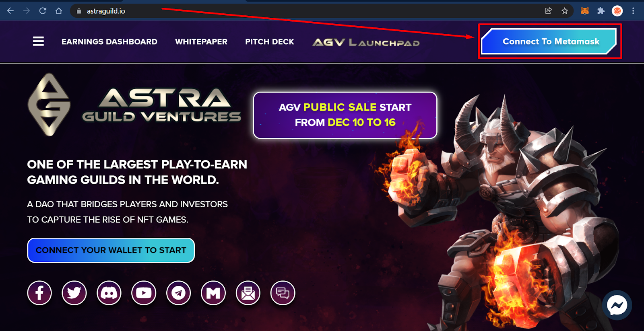The height and width of the screenshot is (331, 644).
Task: Click the email envelope icon
Action: 248,293
